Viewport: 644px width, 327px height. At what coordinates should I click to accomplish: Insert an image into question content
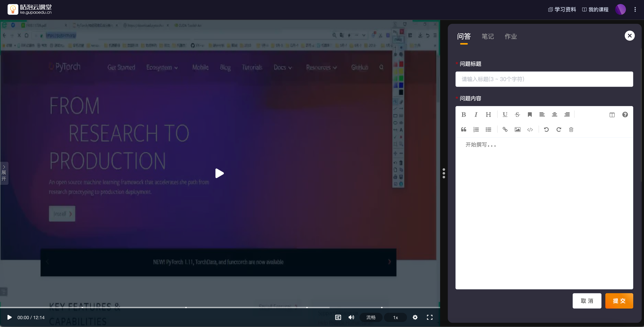coord(517,129)
